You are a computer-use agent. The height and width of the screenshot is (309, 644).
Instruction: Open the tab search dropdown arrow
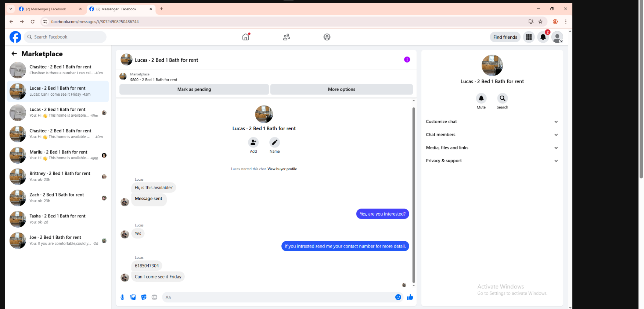tap(11, 9)
